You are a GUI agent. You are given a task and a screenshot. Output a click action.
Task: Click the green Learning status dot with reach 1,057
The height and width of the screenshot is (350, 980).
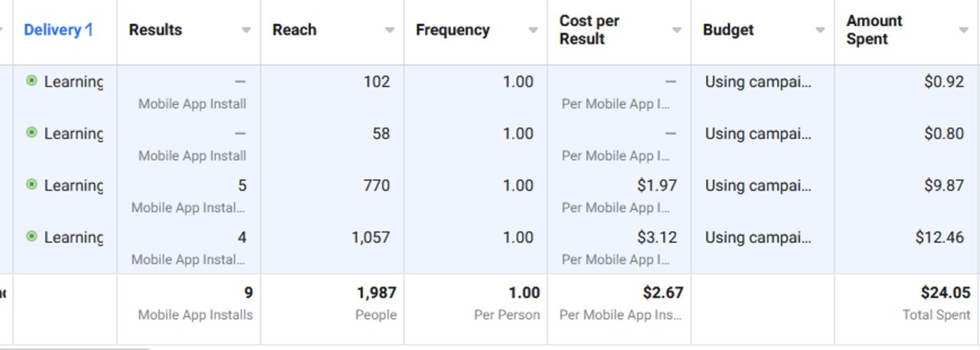pyautogui.click(x=31, y=237)
